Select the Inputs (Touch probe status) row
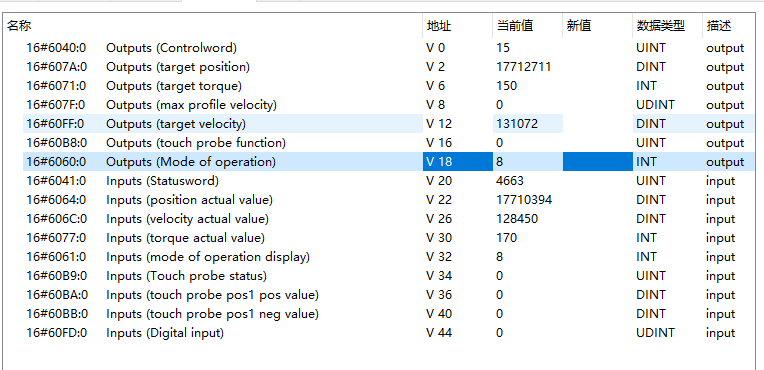This screenshot has height=370, width=764. click(389, 276)
